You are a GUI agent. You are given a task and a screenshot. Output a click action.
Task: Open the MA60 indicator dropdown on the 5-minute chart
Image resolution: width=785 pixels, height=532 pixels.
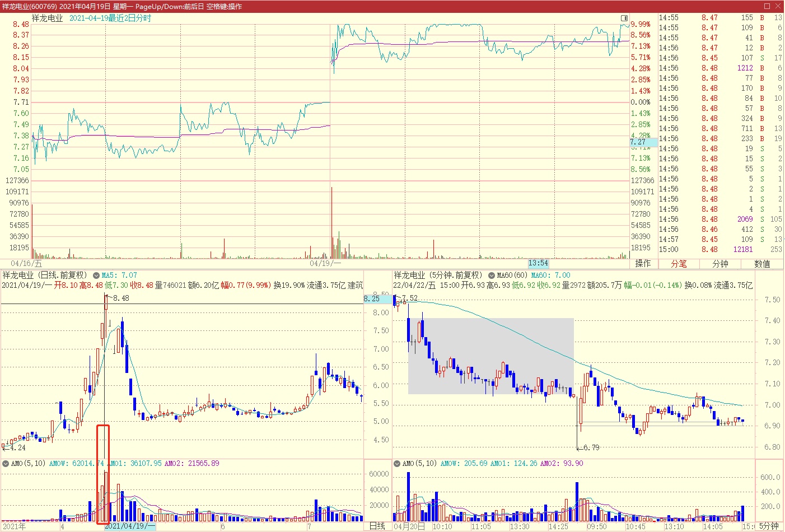[x=492, y=276]
